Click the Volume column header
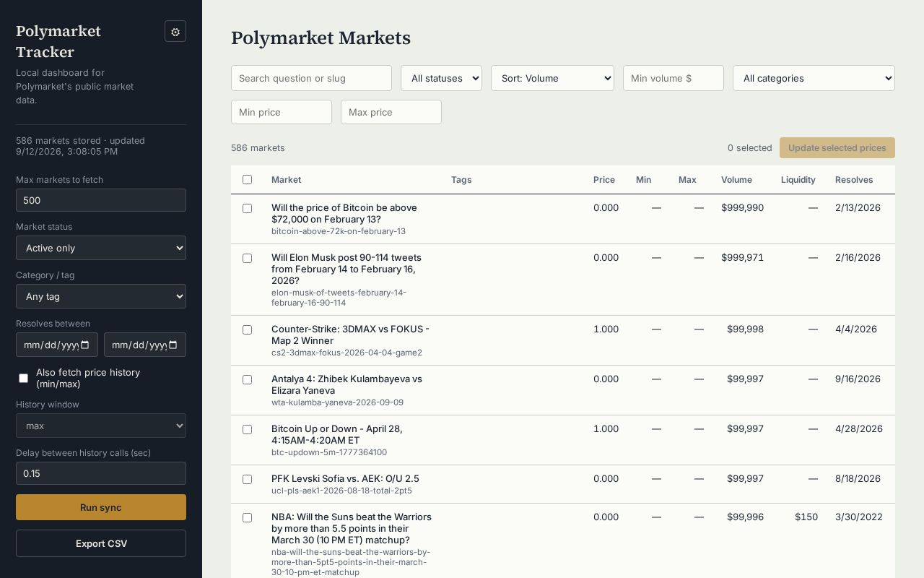 (736, 179)
